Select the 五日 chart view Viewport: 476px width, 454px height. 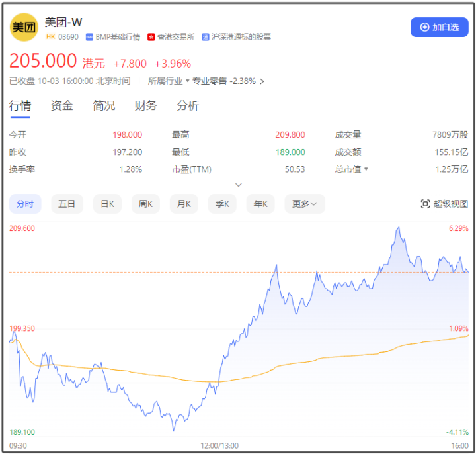pyautogui.click(x=67, y=204)
